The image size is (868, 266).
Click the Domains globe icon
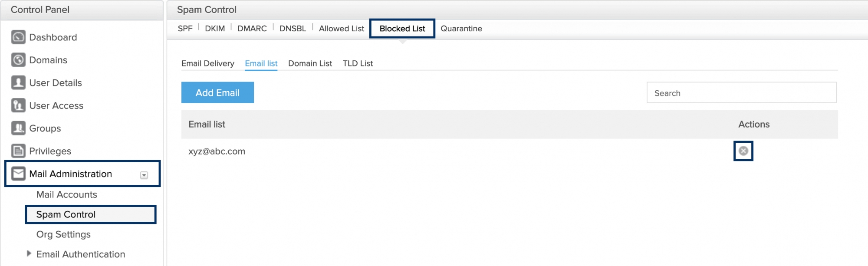coord(18,60)
